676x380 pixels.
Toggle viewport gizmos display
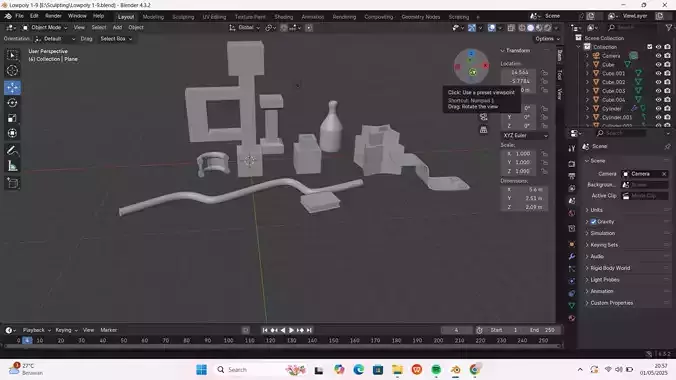pos(472,28)
